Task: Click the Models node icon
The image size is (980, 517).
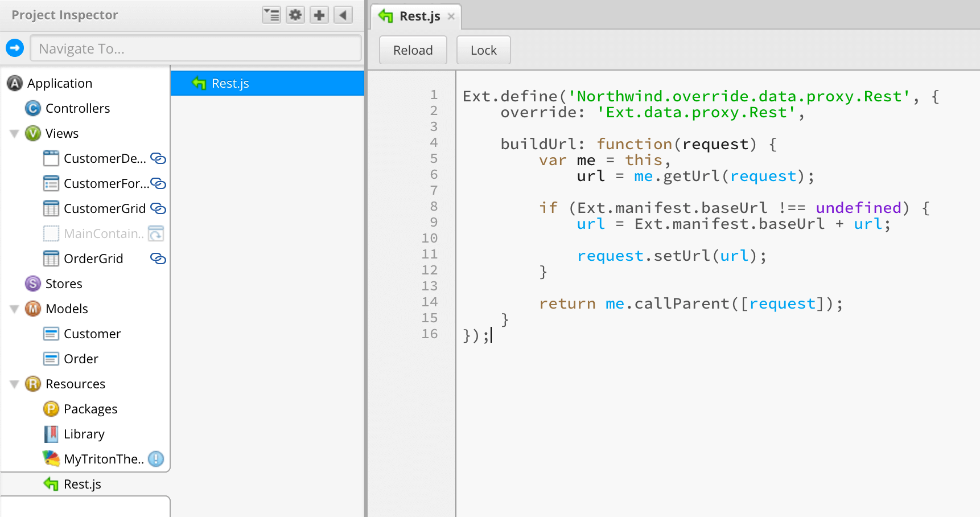Action: (33, 309)
